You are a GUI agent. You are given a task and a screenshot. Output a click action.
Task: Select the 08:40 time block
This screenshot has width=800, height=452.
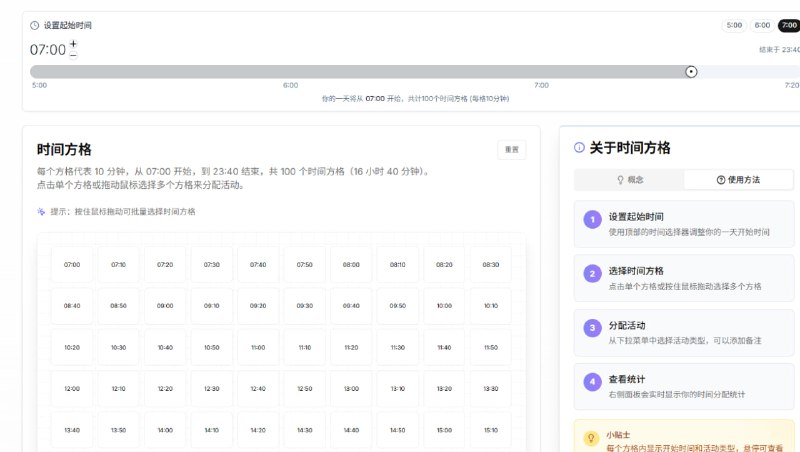pyautogui.click(x=72, y=306)
